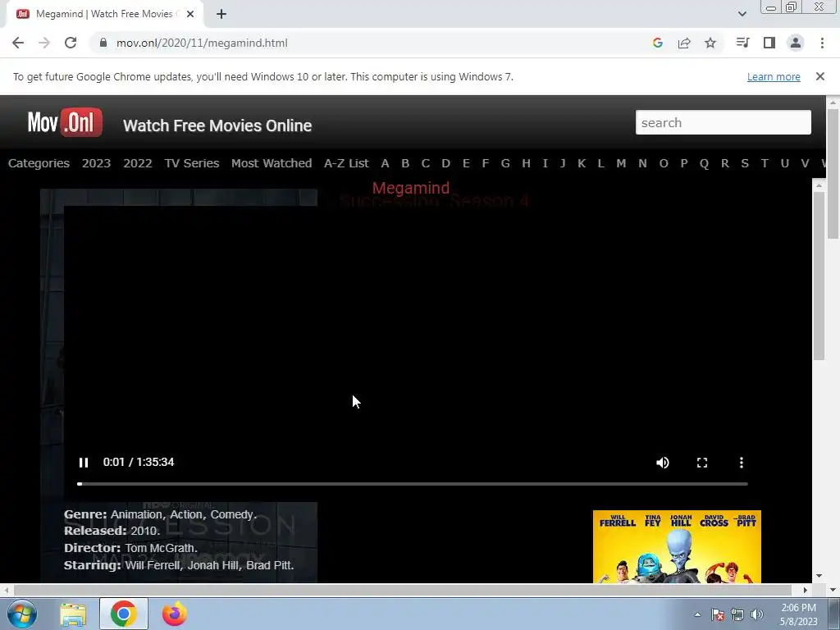Focus the site search field

pyautogui.click(x=724, y=123)
